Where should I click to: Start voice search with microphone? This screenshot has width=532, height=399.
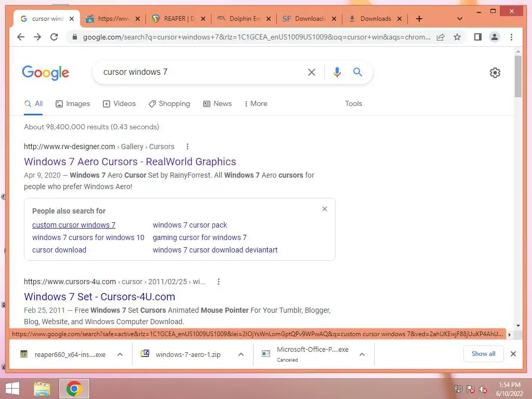point(337,72)
